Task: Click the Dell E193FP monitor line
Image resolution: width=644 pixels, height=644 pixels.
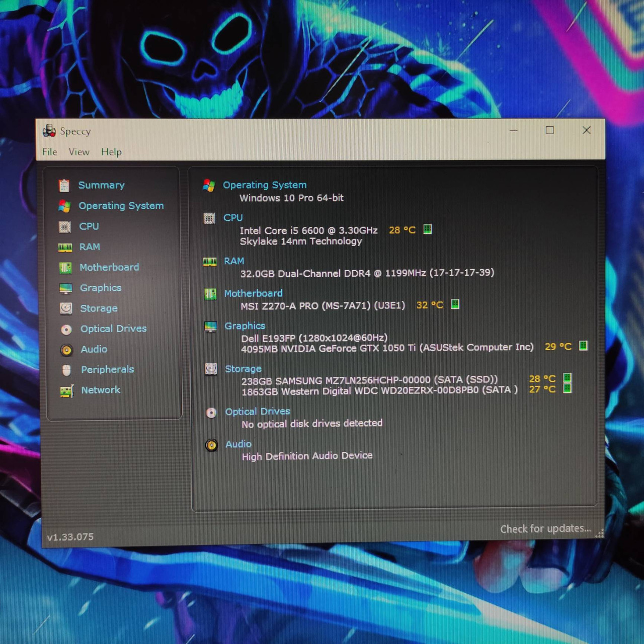Action: coord(314,338)
